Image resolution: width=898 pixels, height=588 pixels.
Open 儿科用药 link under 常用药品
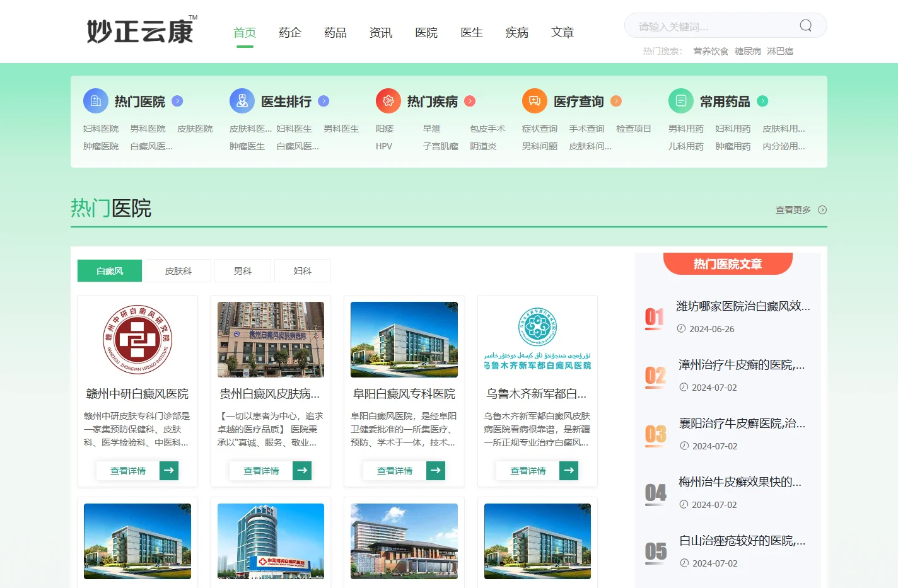tap(686, 146)
